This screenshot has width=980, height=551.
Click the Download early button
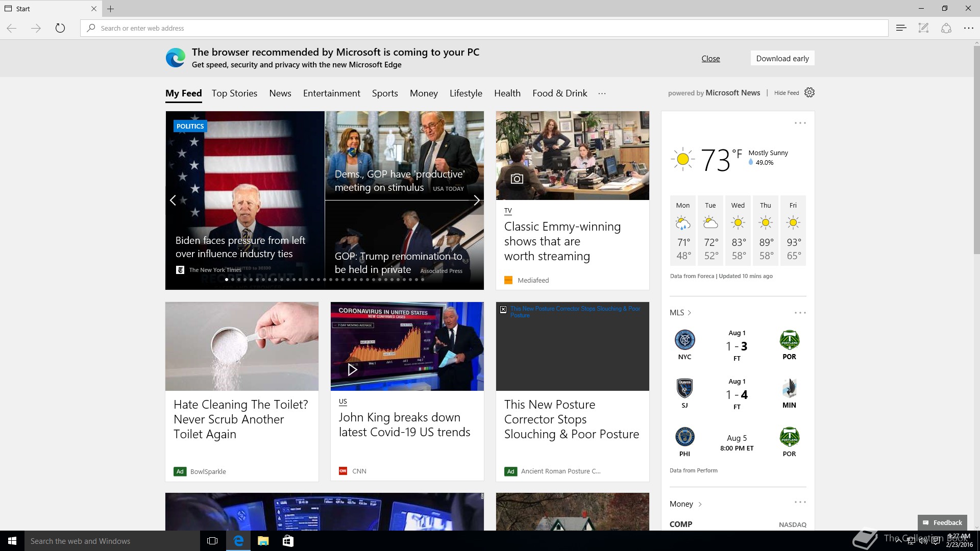782,58
